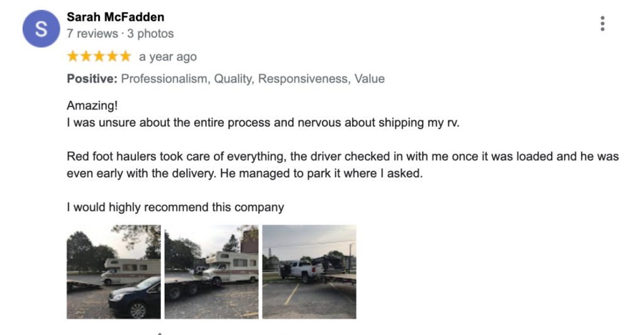Click the "Amazing!" review heading text
Image resolution: width=644 pixels, height=335 pixels.
click(92, 106)
